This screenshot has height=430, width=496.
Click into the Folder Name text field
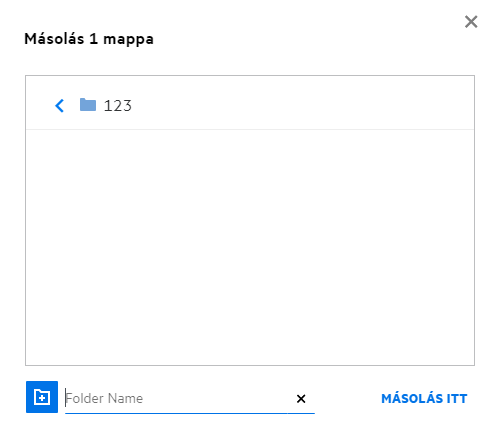pos(177,398)
